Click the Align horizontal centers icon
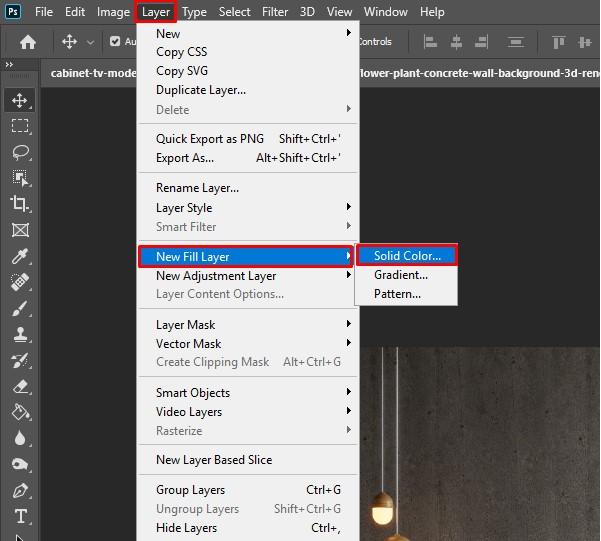 click(x=456, y=42)
